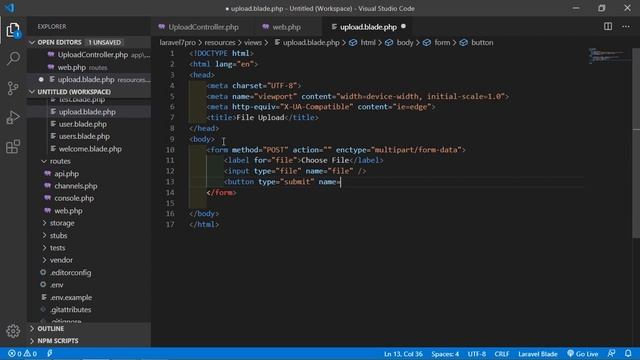The height and width of the screenshot is (360, 640).
Task: Open the Explorer view in activity bar
Action: [13, 30]
